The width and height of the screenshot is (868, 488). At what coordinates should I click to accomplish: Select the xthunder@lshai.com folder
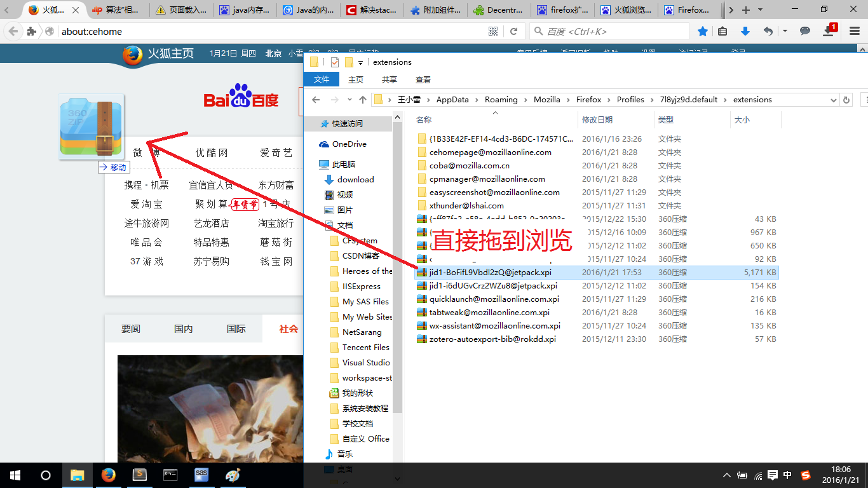click(x=466, y=205)
